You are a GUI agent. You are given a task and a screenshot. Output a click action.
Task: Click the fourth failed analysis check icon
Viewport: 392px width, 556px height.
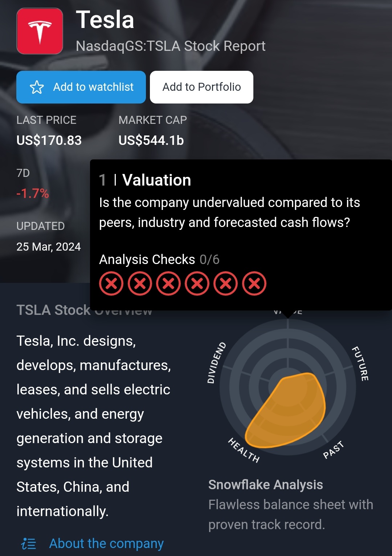pyautogui.click(x=197, y=283)
